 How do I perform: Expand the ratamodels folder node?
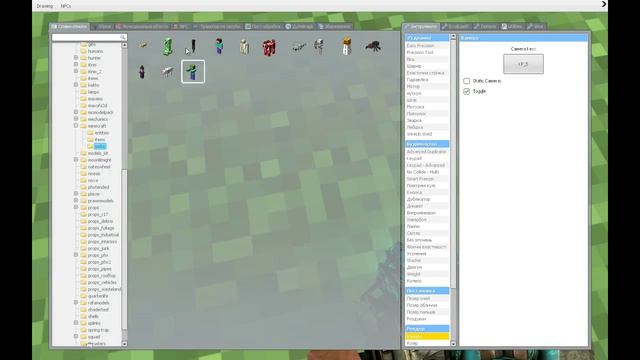point(76,302)
